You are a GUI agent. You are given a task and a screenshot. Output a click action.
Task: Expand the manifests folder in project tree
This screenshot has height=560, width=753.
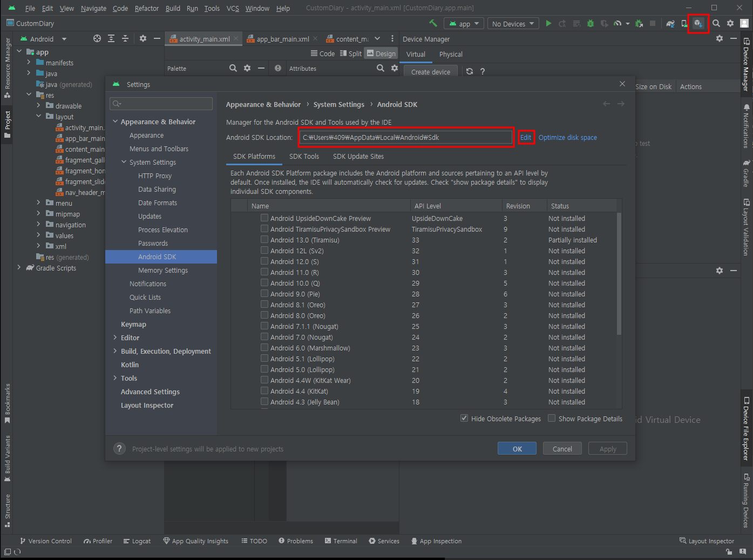[29, 63]
